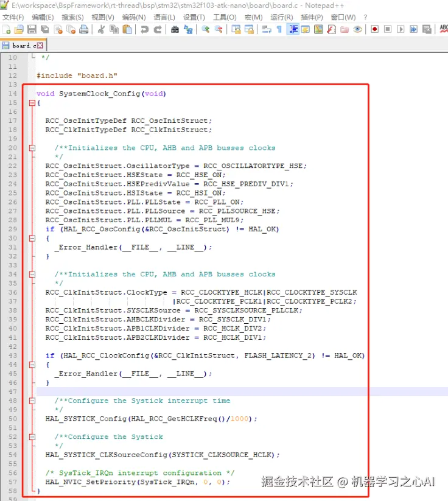Open the user-defined language icon
Screen dimensions: 448x501
coord(306,29)
